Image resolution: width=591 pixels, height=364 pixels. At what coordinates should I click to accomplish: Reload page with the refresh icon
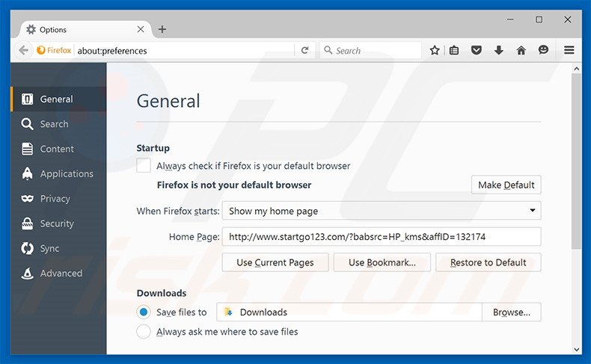(x=304, y=50)
